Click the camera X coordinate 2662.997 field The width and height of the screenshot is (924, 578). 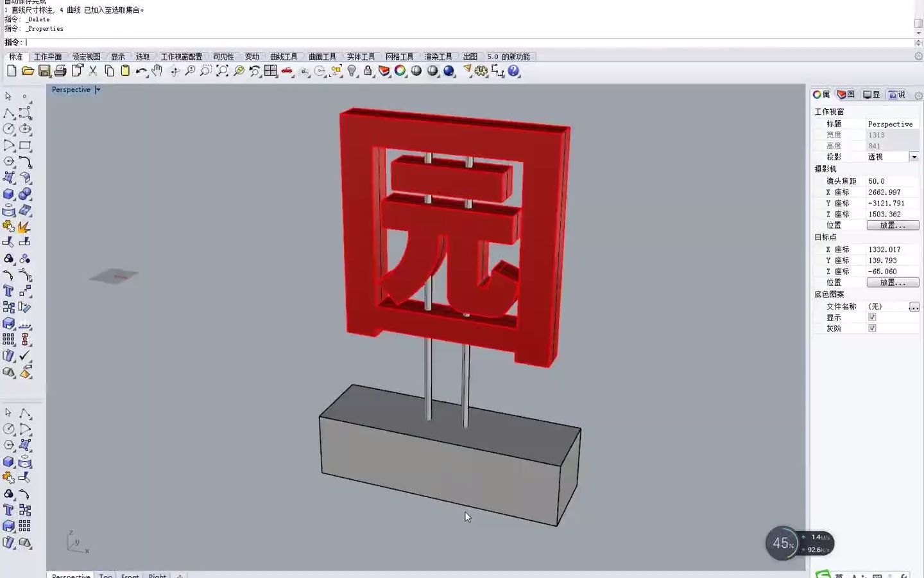click(x=893, y=192)
